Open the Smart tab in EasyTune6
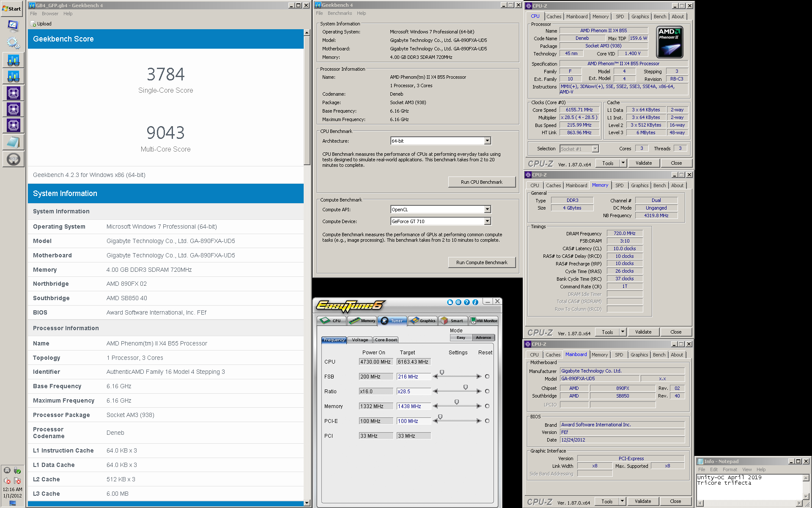 click(x=453, y=321)
